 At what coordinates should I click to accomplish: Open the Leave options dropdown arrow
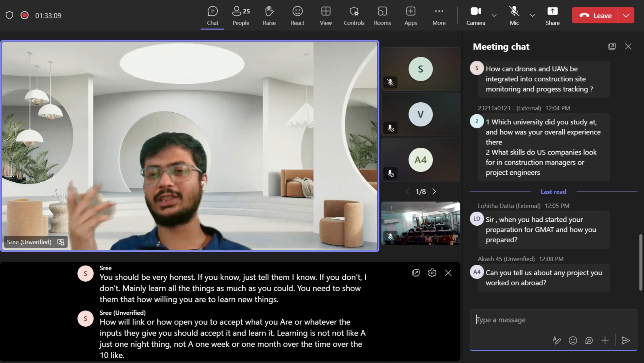coord(626,16)
